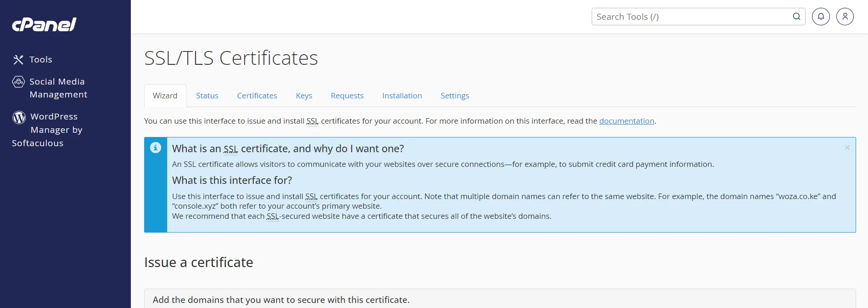The height and width of the screenshot is (308, 868).
Task: Go to the Installation tab
Action: tap(402, 96)
